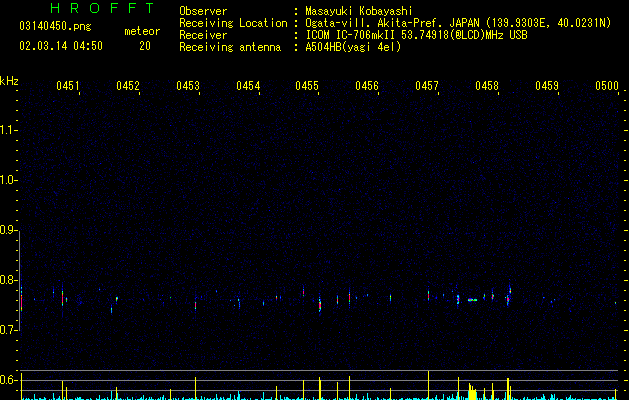Click the 0454 time axis marker
The width and height of the screenshot is (629, 400).
[x=248, y=85]
